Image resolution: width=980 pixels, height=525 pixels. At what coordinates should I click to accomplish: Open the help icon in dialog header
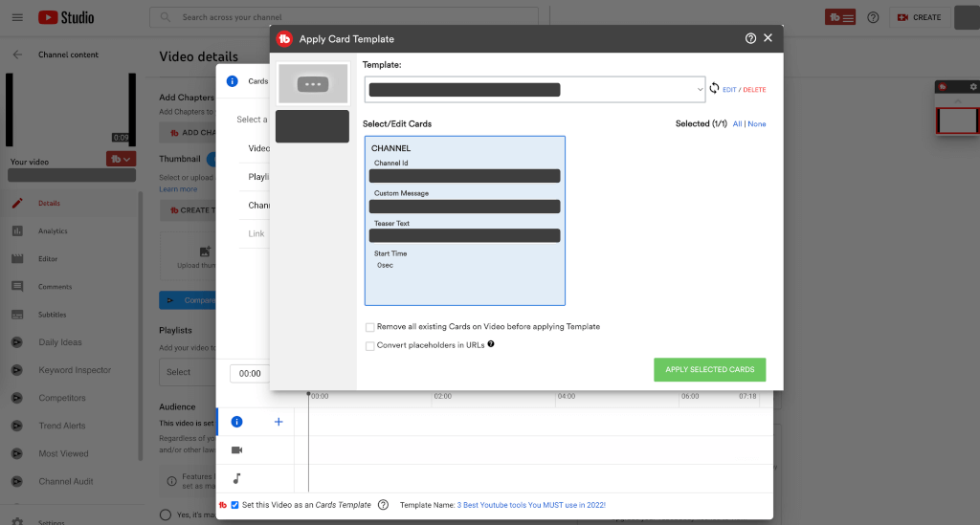[750, 38]
